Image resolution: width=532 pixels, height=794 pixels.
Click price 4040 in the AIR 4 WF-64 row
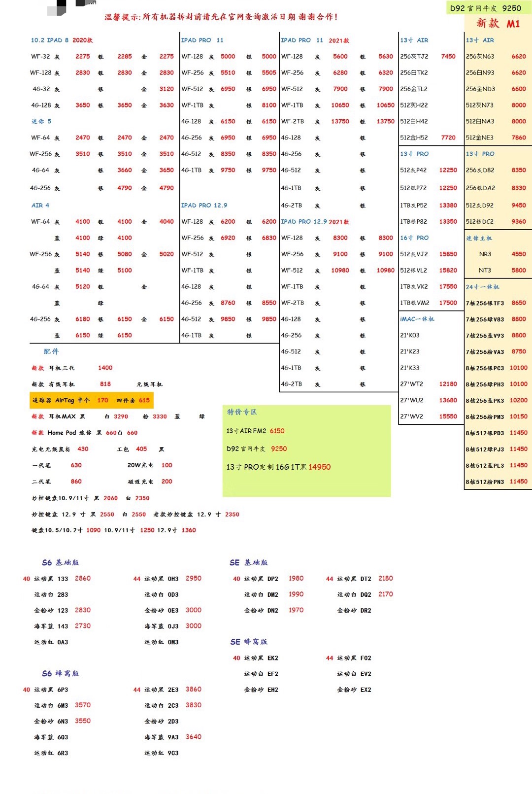(166, 221)
